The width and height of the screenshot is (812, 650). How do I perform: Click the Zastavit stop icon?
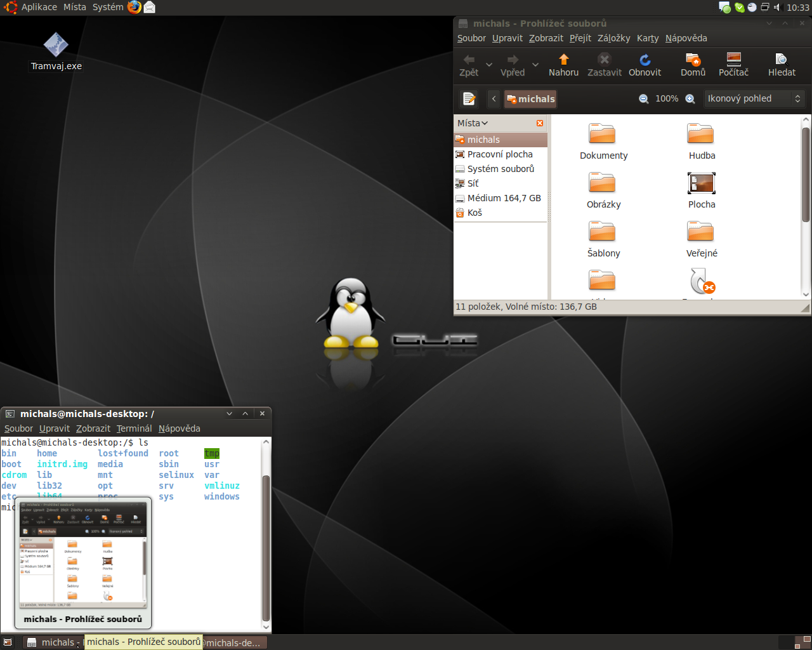[x=605, y=60]
